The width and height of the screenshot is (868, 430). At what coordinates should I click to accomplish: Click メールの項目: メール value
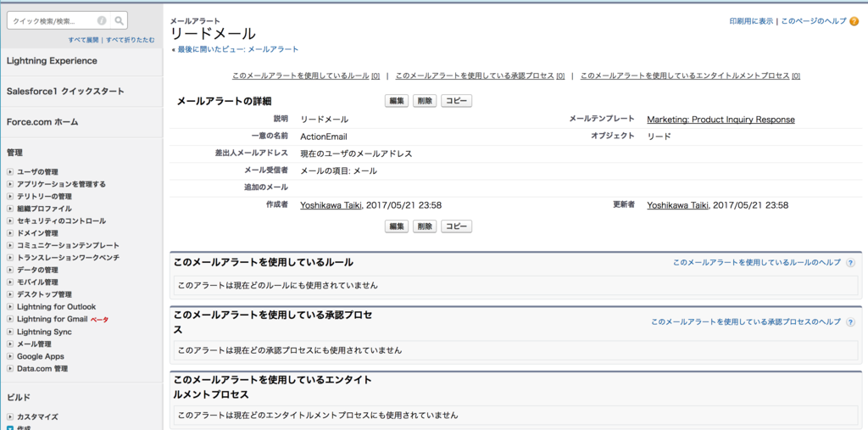click(x=338, y=171)
